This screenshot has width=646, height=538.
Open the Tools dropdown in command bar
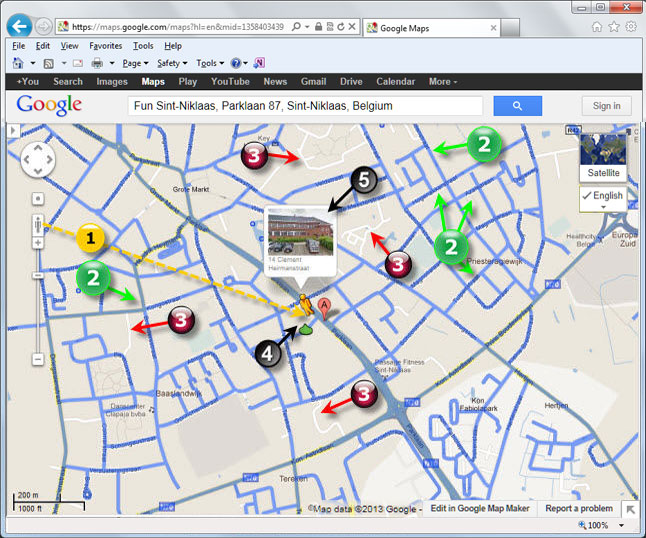[x=210, y=63]
